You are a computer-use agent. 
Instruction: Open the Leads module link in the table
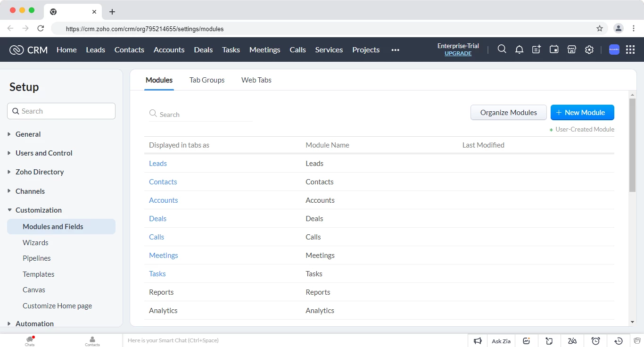point(158,164)
